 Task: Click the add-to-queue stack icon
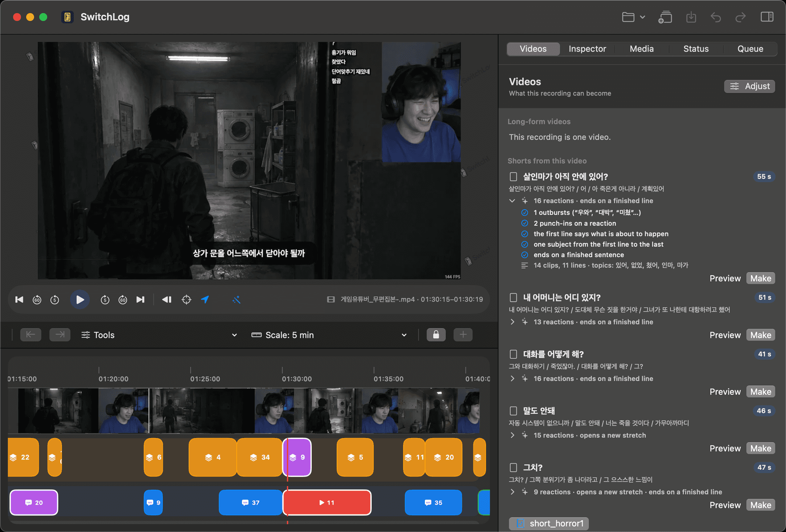[x=665, y=17]
